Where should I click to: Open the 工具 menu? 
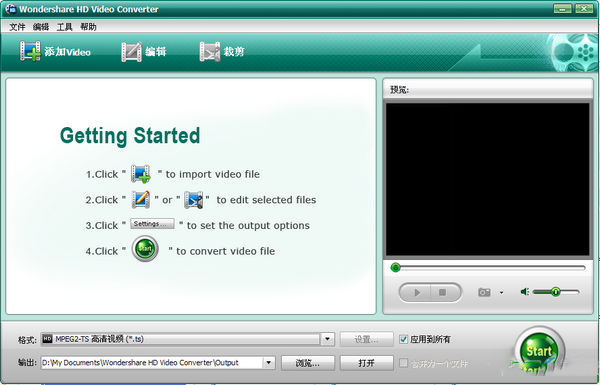pyautogui.click(x=64, y=27)
